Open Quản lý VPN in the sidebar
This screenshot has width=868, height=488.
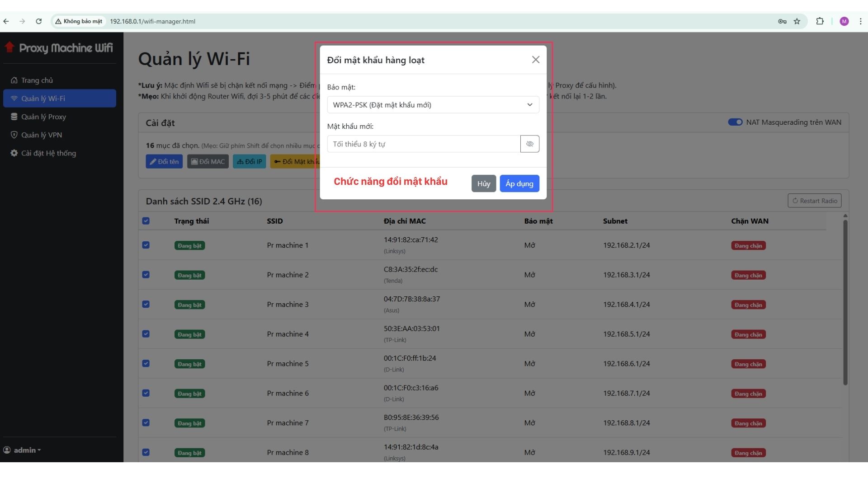click(x=59, y=135)
